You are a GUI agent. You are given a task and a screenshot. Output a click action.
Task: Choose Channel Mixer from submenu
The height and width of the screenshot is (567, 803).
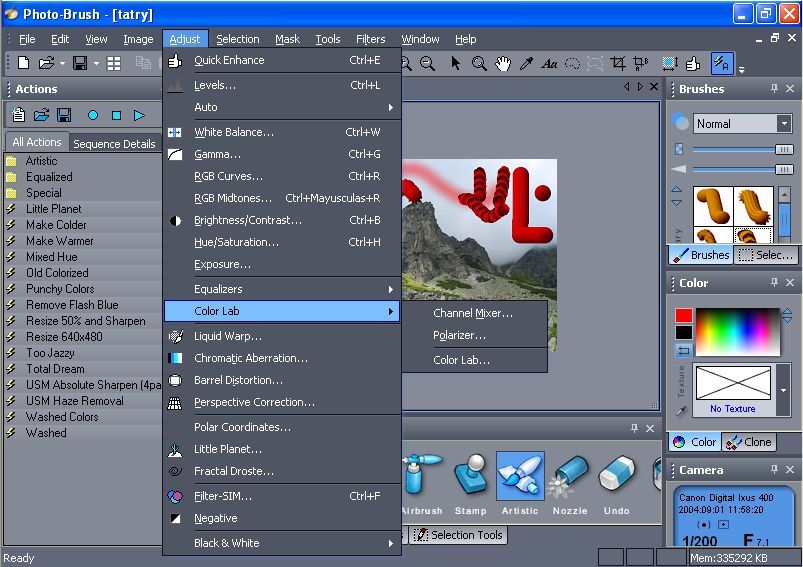click(473, 313)
